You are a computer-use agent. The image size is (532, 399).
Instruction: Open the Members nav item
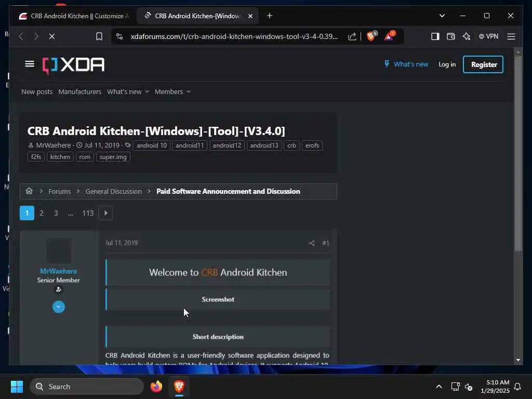coord(169,91)
